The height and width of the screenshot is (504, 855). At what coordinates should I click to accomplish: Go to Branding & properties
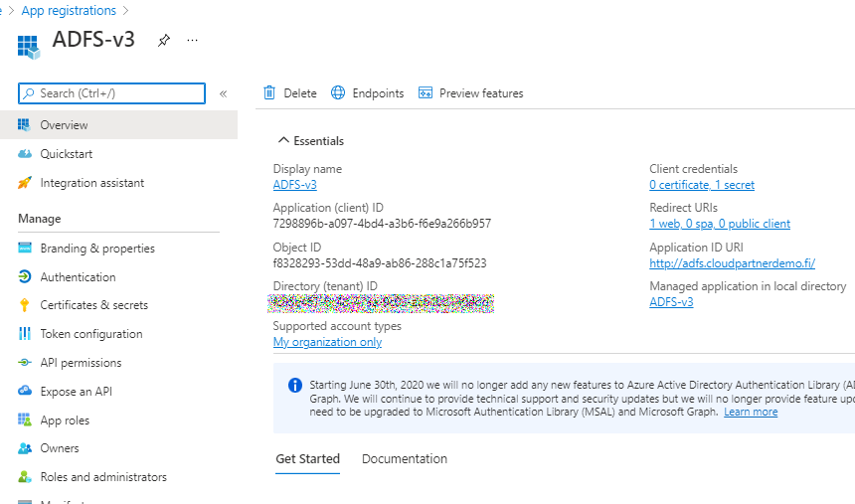click(x=97, y=249)
